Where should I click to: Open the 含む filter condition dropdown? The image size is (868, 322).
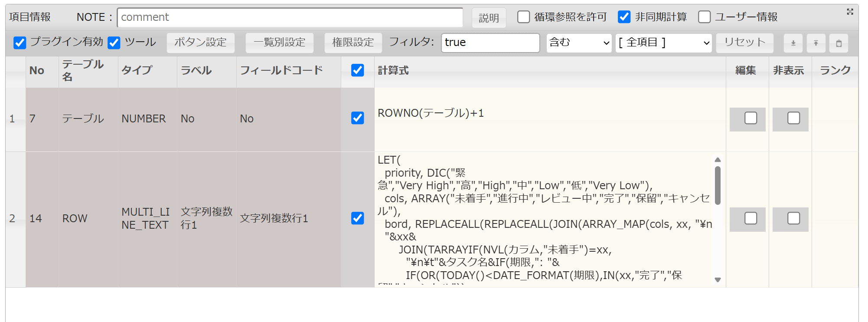tap(579, 43)
